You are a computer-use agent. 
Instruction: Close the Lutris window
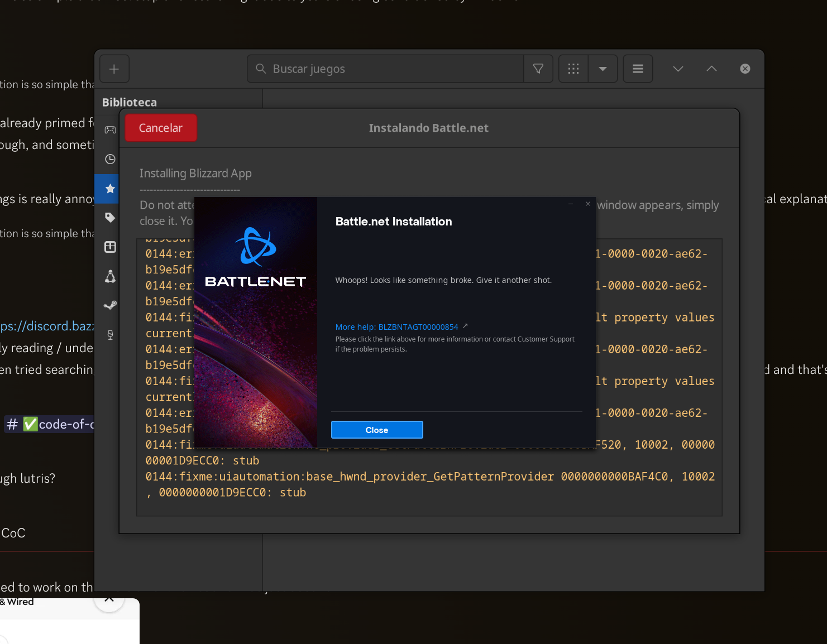(x=745, y=69)
